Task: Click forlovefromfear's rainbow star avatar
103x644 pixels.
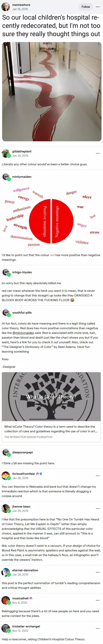Action: point(6,476)
